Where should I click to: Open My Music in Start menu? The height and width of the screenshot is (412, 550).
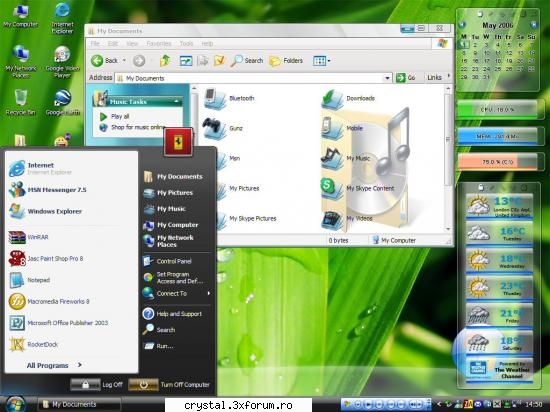[x=165, y=209]
